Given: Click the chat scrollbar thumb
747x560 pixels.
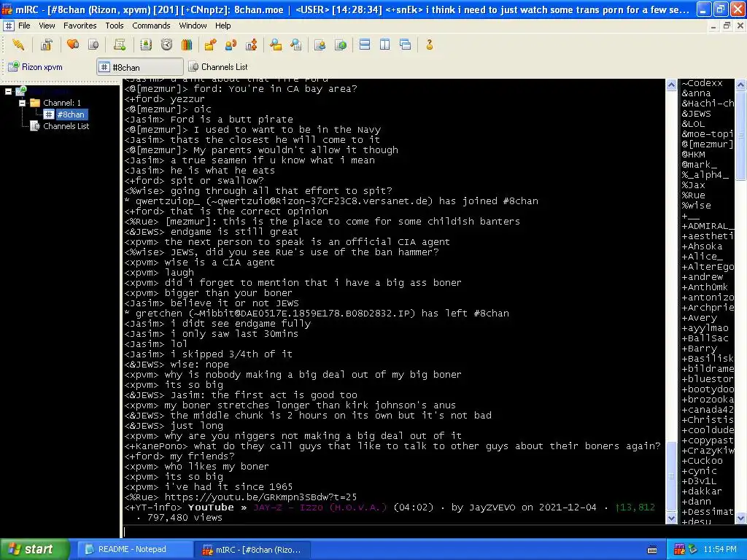Looking at the screenshot, I should click(x=671, y=476).
